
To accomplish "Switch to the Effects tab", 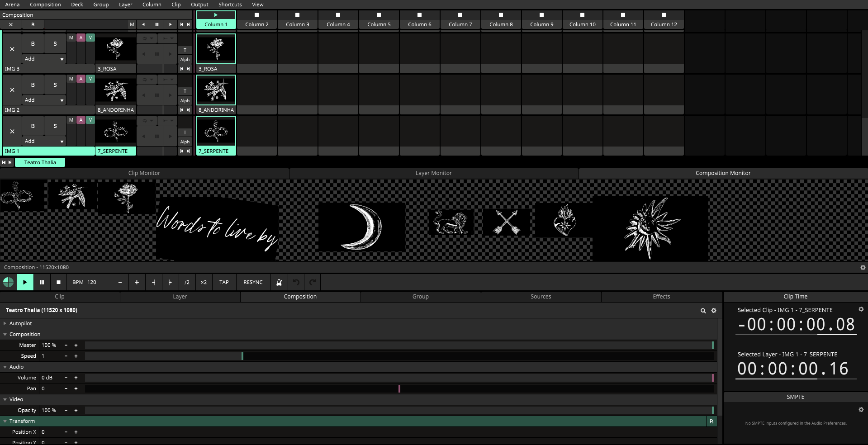I will [x=661, y=297].
